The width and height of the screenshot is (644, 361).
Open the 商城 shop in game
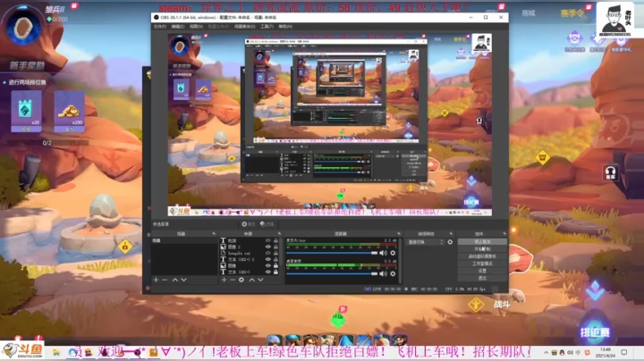pyautogui.click(x=529, y=13)
